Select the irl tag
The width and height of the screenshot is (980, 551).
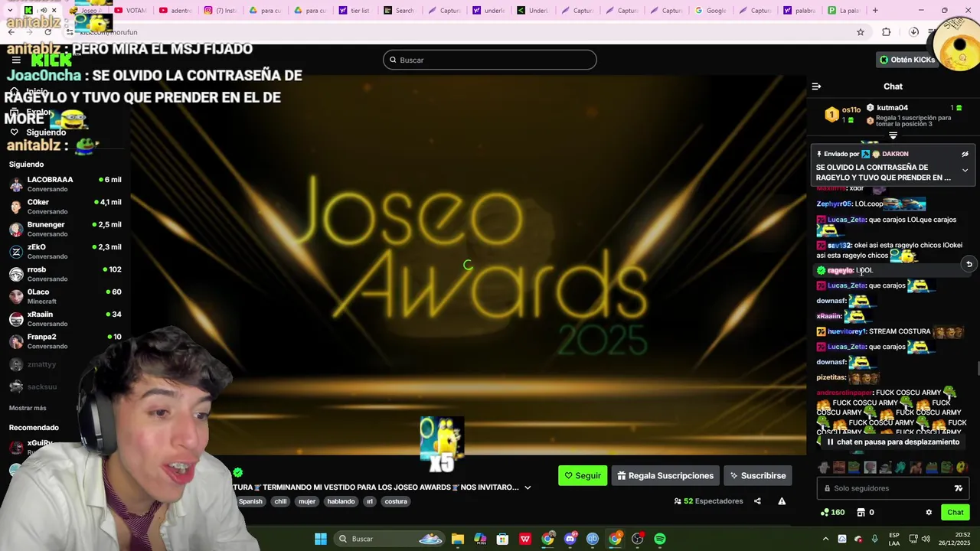(x=370, y=501)
